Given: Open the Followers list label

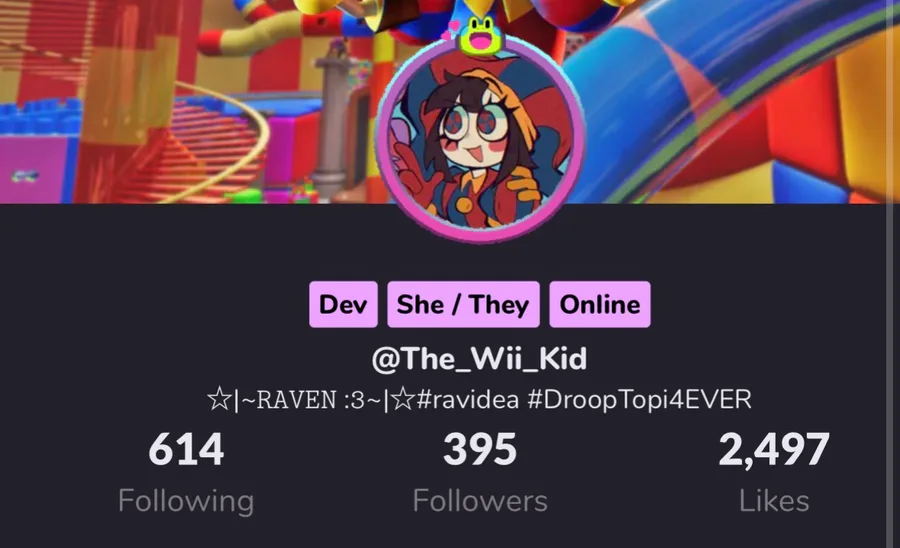Looking at the screenshot, I should click(480, 501).
